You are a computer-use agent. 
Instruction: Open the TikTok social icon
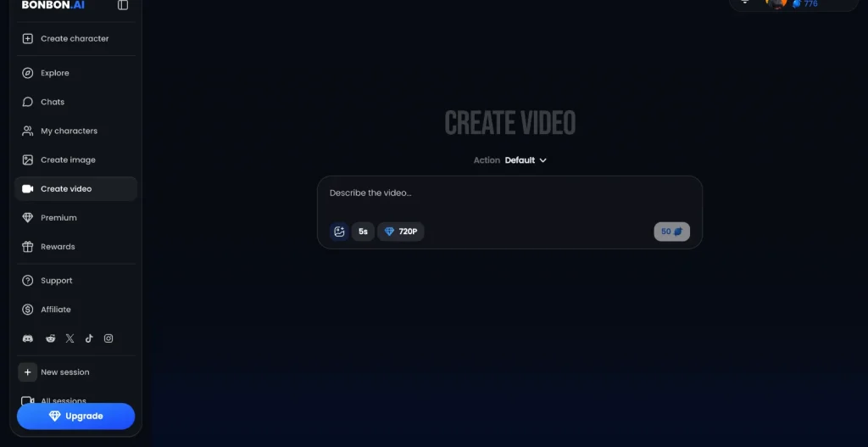click(x=89, y=338)
